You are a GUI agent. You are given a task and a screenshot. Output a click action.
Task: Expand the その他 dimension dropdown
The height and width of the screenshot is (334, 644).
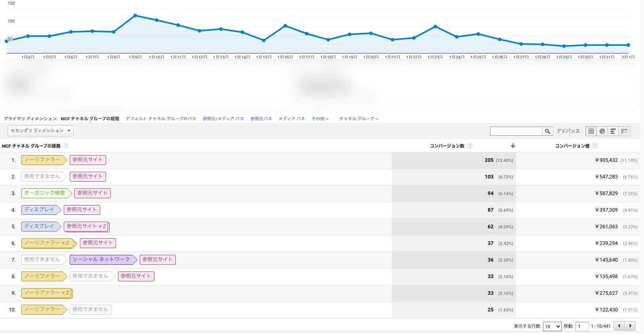point(320,119)
